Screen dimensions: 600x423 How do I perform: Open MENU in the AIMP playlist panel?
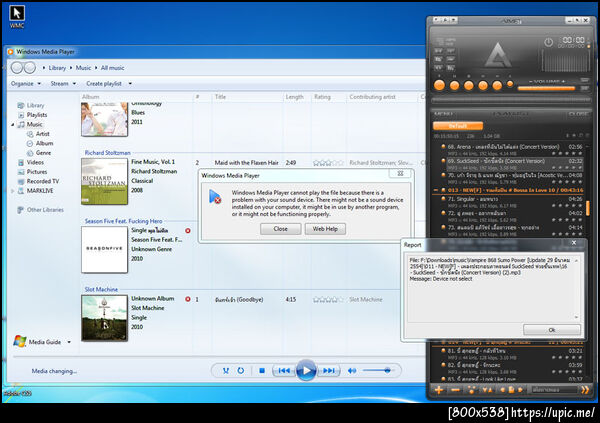pyautogui.click(x=443, y=114)
